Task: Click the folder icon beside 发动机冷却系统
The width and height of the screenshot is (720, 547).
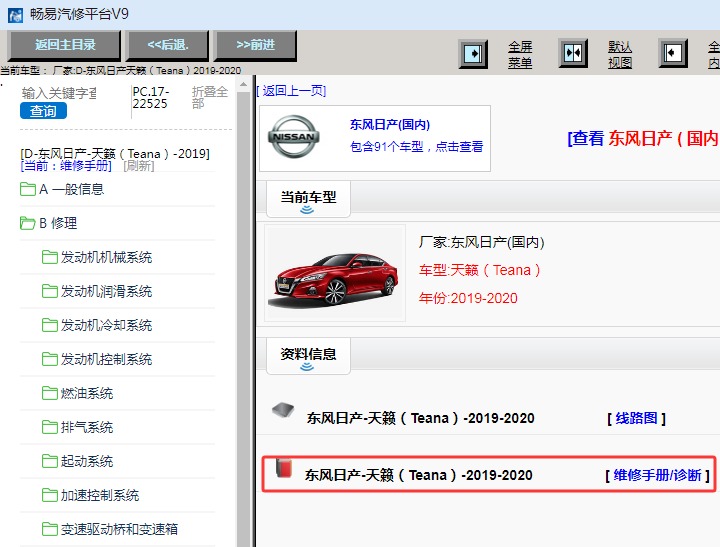Action: (x=50, y=325)
